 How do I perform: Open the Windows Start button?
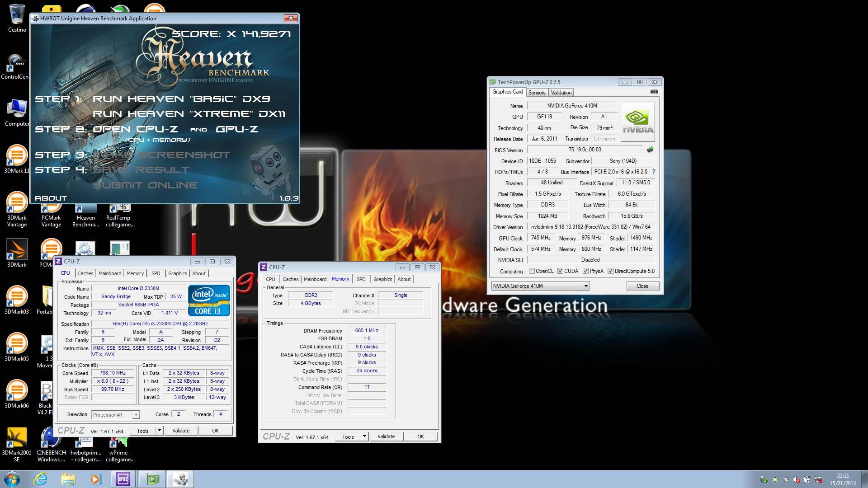click(12, 479)
